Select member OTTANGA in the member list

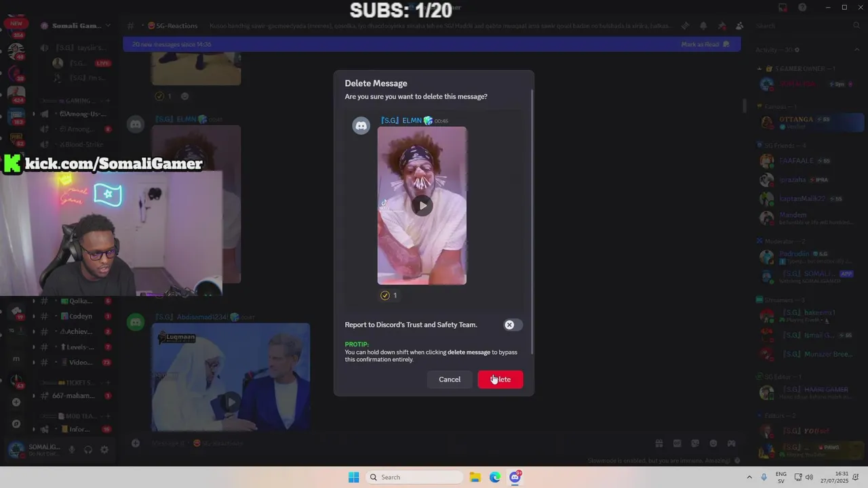(x=810, y=122)
